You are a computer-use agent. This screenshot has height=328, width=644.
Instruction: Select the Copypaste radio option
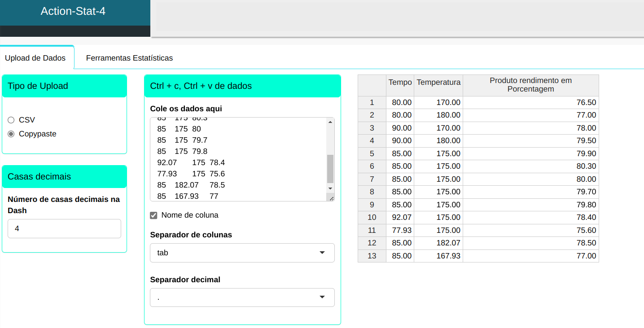(11, 134)
